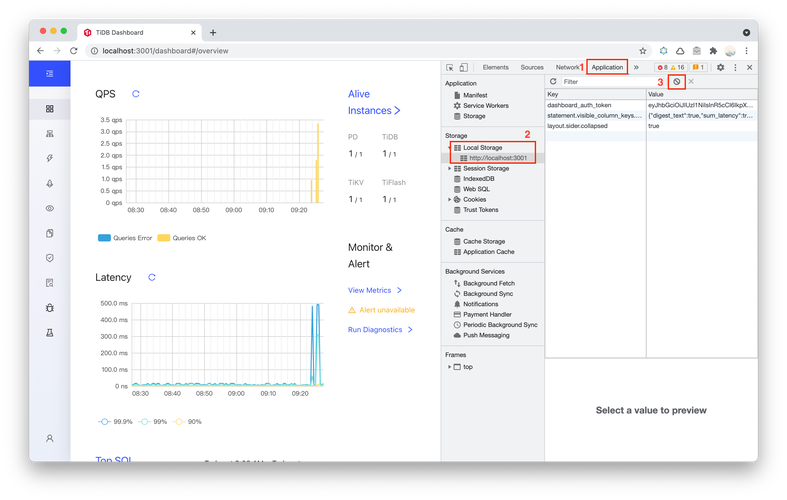Open DevTools settings gear
The width and height of the screenshot is (787, 500).
[720, 67]
